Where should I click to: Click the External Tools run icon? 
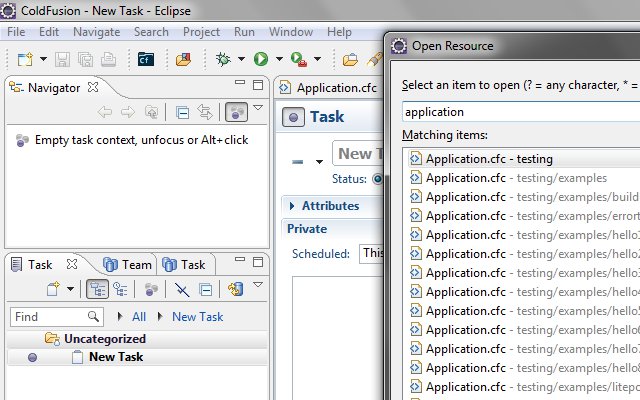click(299, 60)
